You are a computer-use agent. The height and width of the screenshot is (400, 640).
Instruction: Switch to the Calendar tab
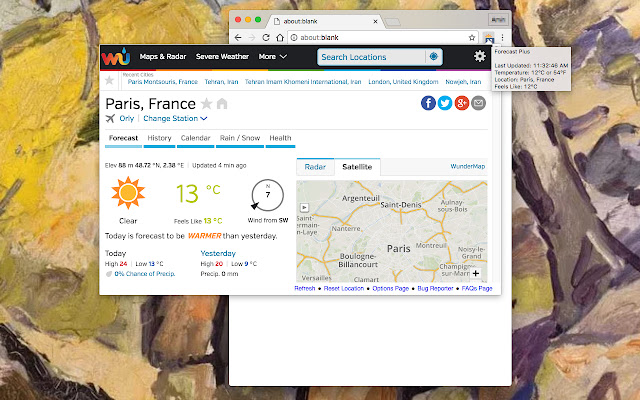point(196,139)
